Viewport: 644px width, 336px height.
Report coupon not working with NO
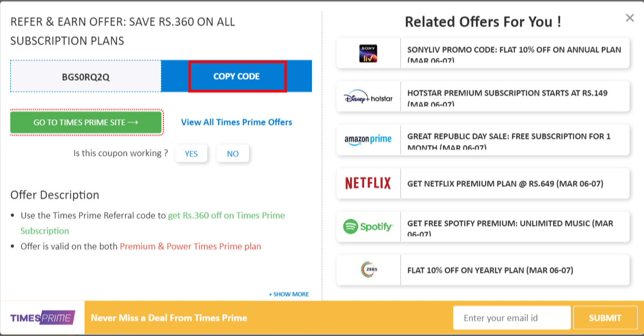(233, 154)
